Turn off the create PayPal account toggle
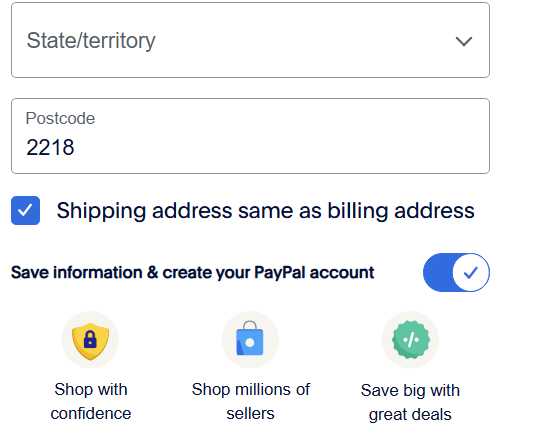 point(456,272)
